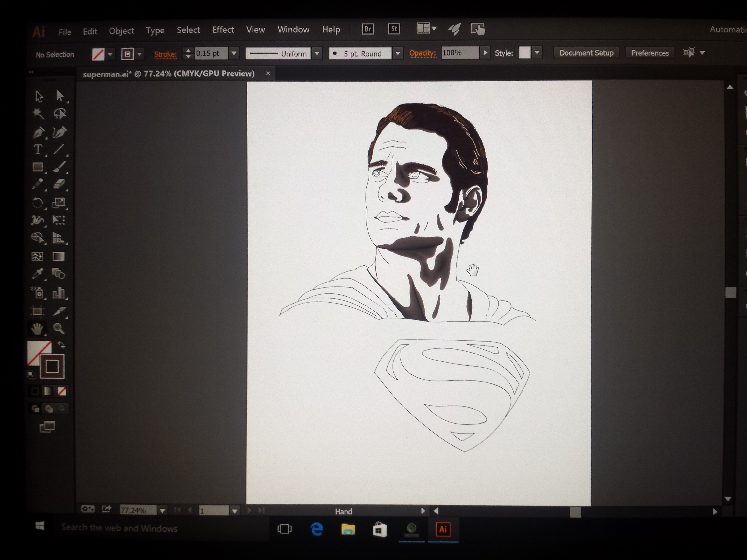Viewport: 747px width, 560px height.
Task: Select the Eraser tool
Action: point(59,184)
